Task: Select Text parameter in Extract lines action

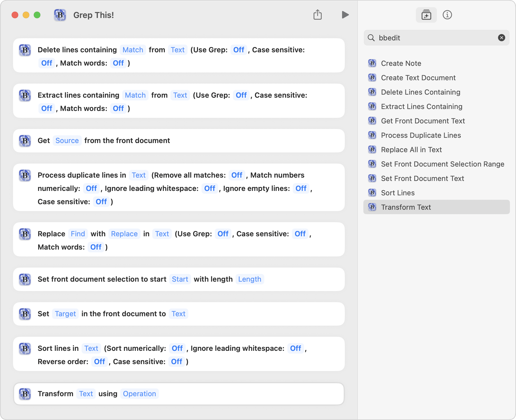Action: pyautogui.click(x=180, y=95)
